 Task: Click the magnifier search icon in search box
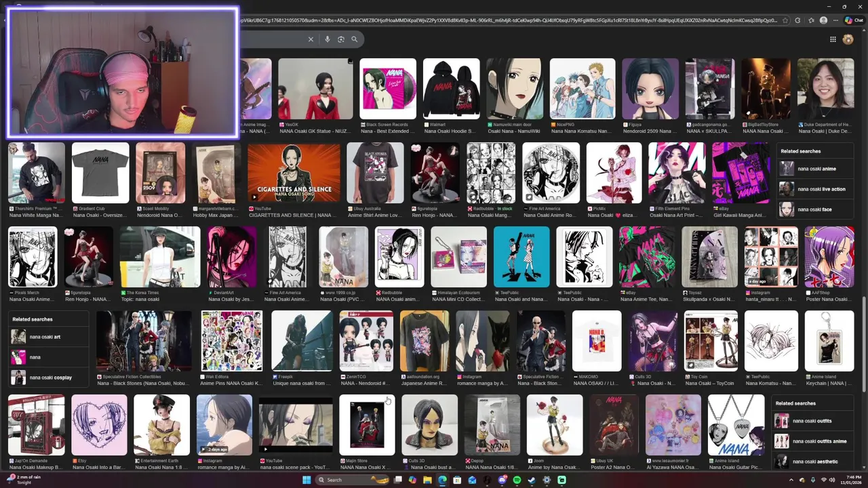click(354, 39)
